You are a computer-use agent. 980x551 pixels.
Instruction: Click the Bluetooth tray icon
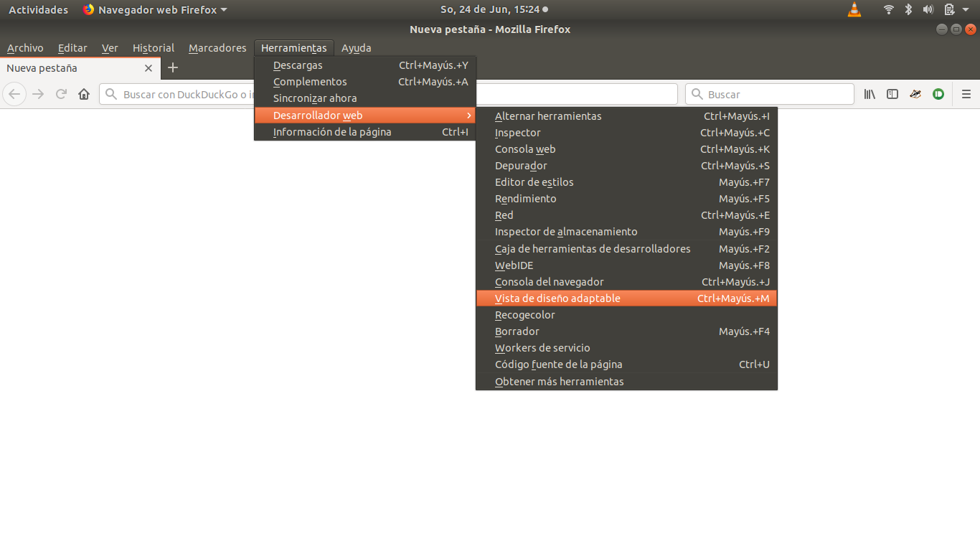click(908, 9)
